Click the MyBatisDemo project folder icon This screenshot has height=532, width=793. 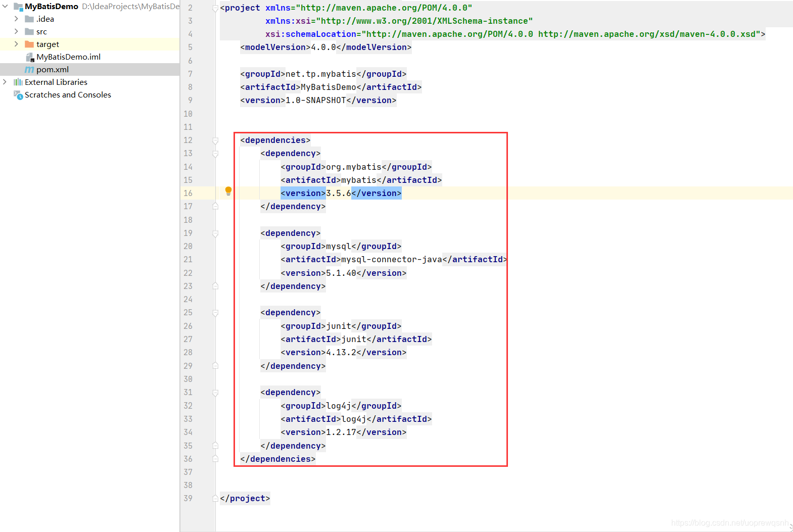click(x=18, y=7)
